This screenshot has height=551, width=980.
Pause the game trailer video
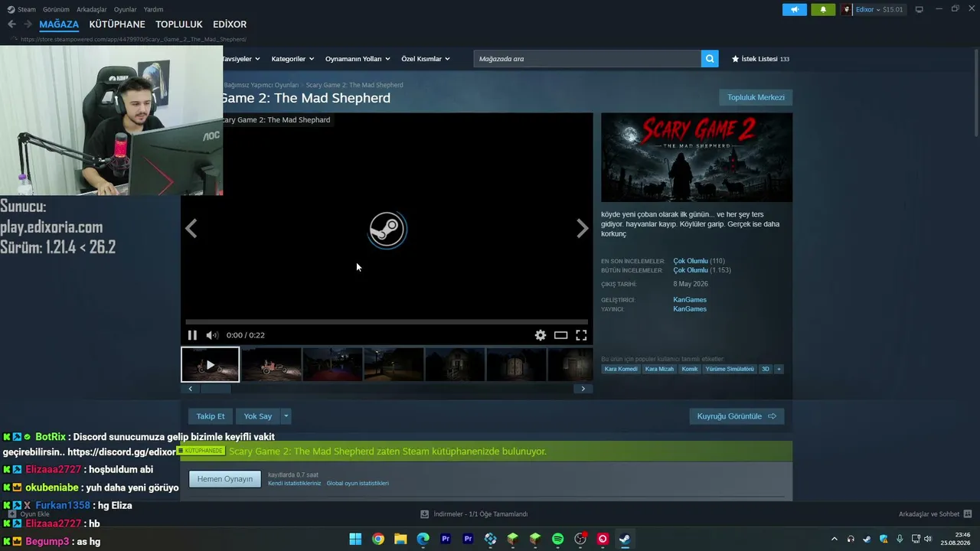(x=192, y=335)
